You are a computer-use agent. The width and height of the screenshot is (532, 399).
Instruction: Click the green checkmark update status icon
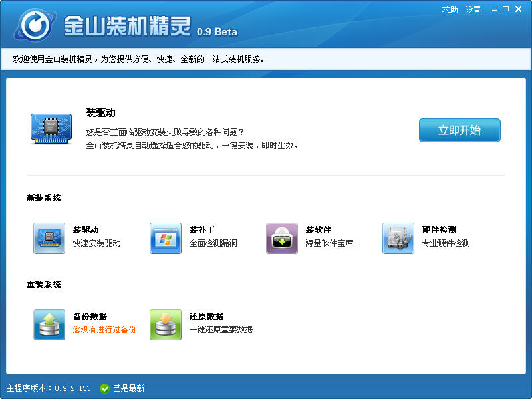[x=105, y=388]
